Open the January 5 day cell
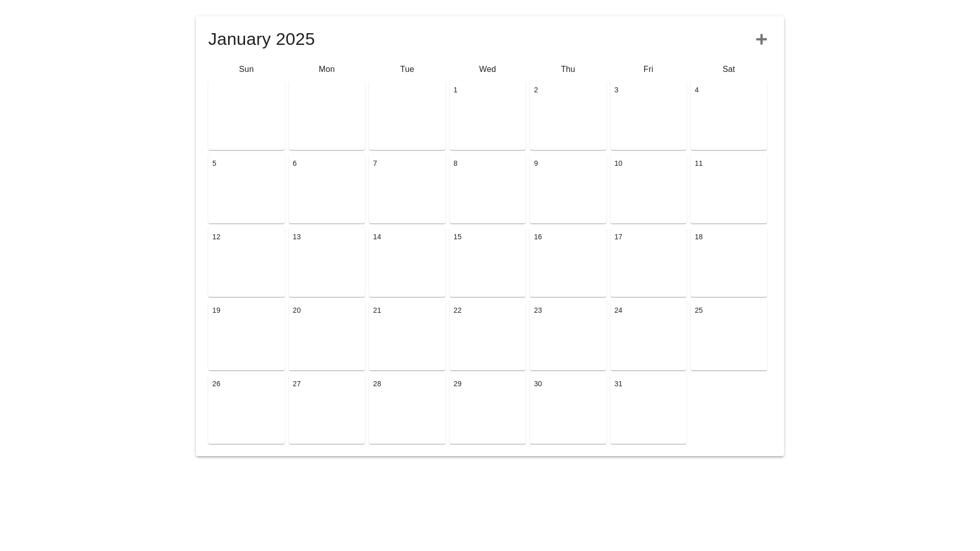 (246, 189)
